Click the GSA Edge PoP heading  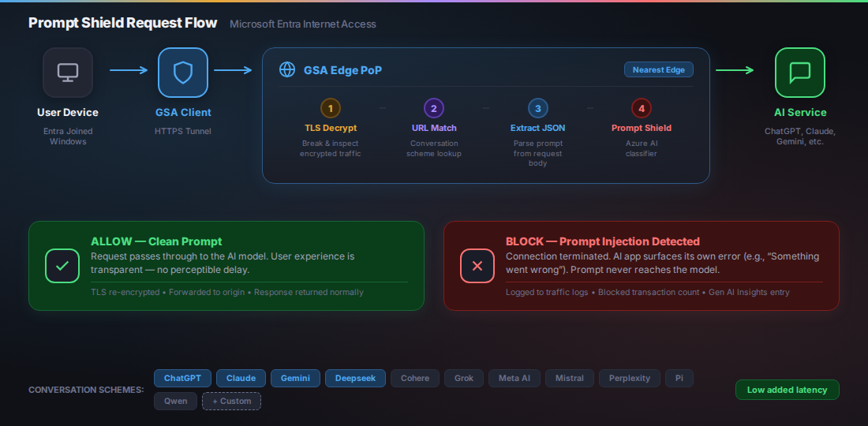pyautogui.click(x=342, y=70)
